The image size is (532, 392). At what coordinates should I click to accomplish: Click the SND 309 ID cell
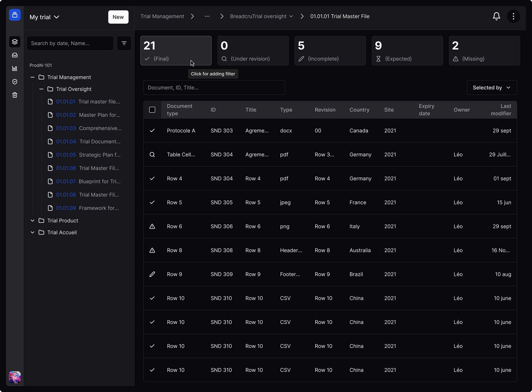tap(222, 274)
